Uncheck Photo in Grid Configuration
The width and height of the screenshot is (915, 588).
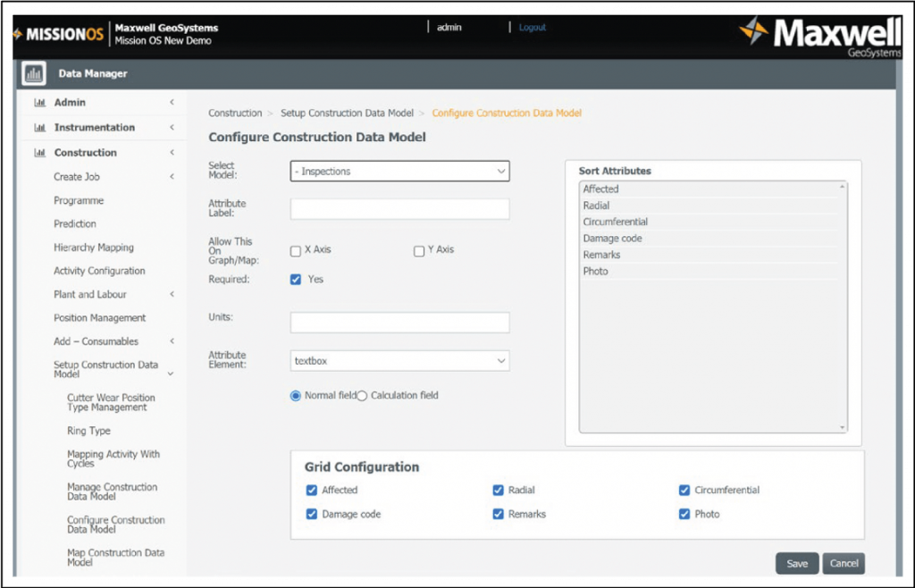point(684,514)
